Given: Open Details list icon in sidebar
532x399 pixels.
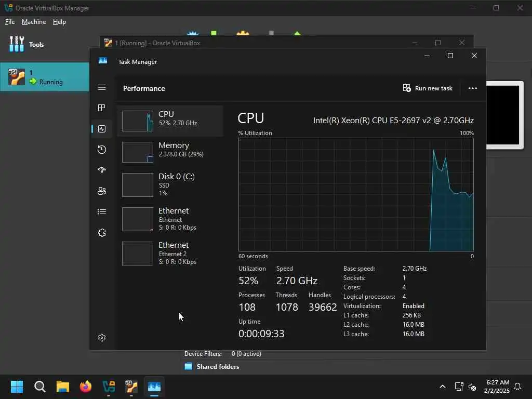Looking at the screenshot, I should pos(102,212).
